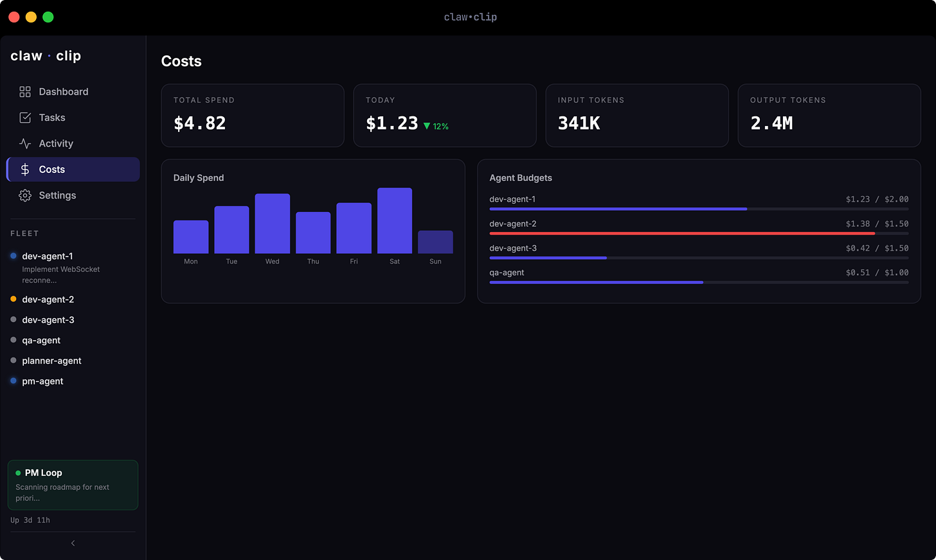The width and height of the screenshot is (936, 560).
Task: Click the green PM Loop status dot
Action: (x=18, y=473)
